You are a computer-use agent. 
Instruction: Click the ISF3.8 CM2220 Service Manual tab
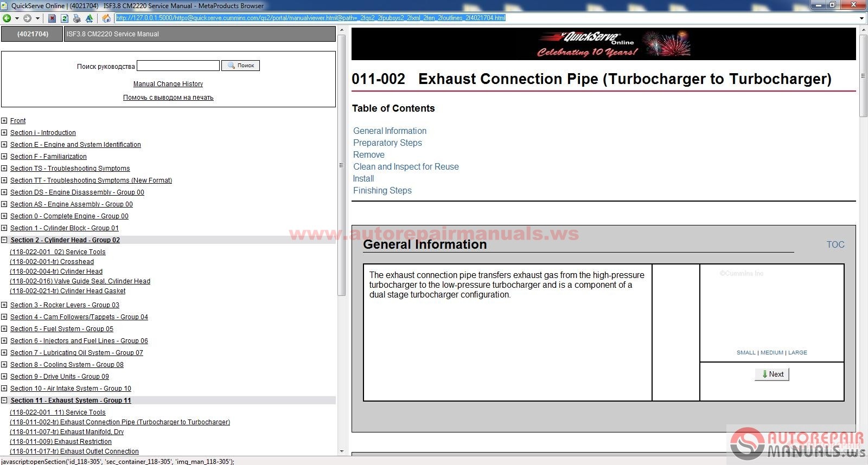tap(200, 34)
